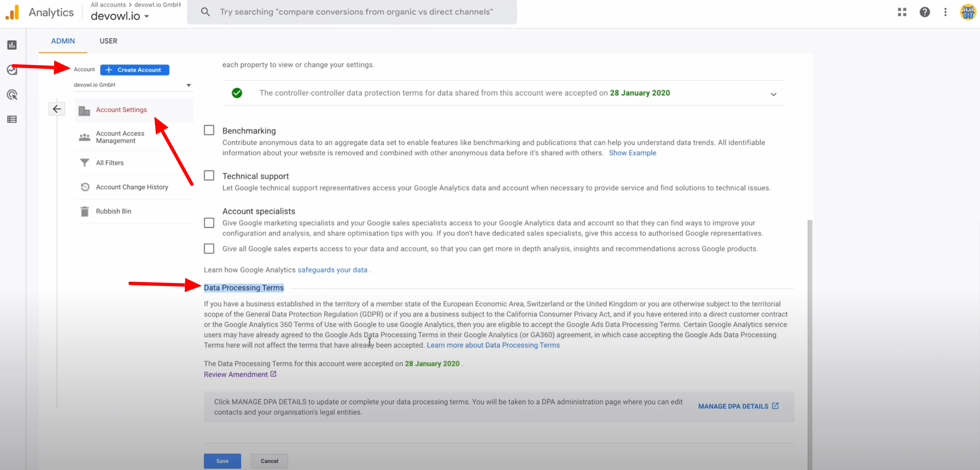Screen dimensions: 980x470
Task: Enable the Technical support checkbox
Action: (x=209, y=176)
